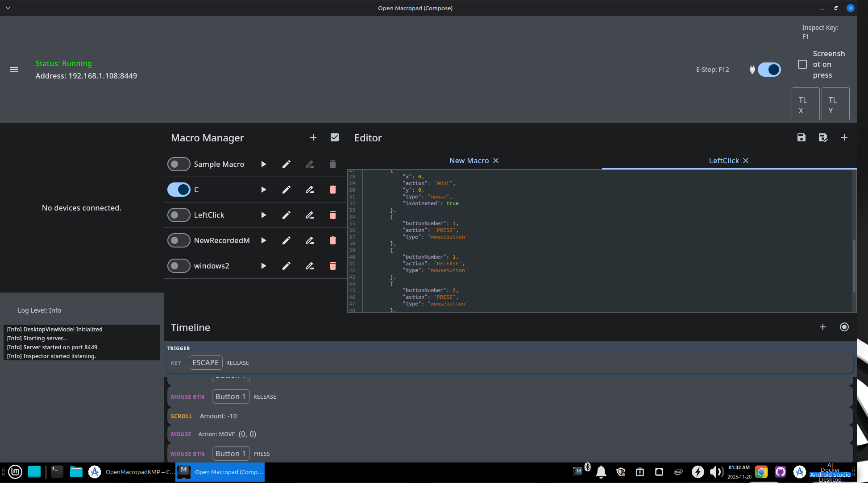Start recording in the Timeline
Image resolution: width=868 pixels, height=483 pixels.
844,327
